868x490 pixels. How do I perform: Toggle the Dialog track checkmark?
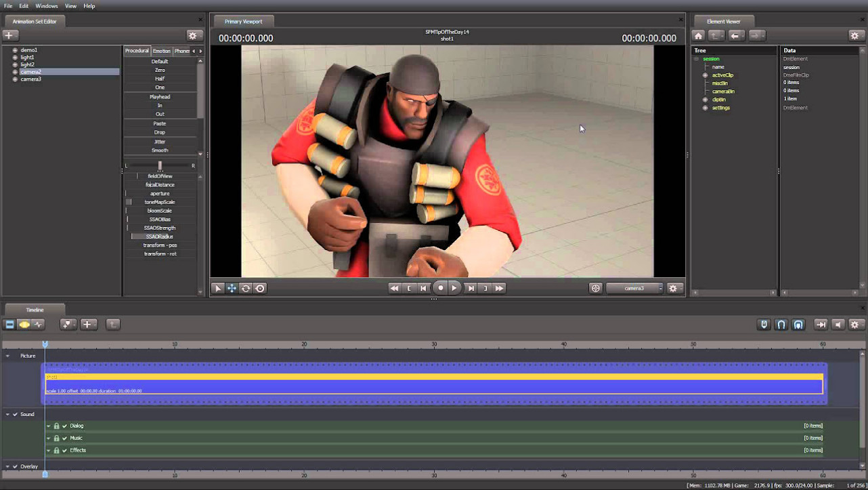[65, 426]
